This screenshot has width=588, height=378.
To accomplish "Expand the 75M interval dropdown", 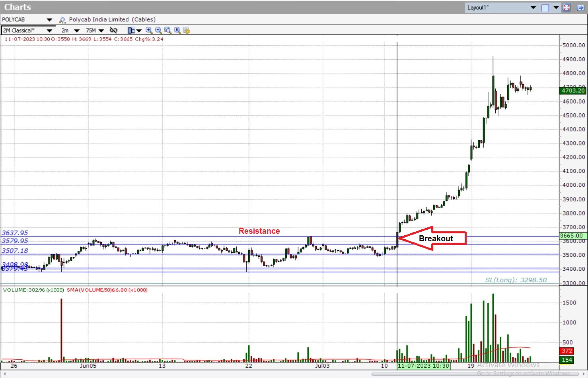I will pyautogui.click(x=101, y=31).
